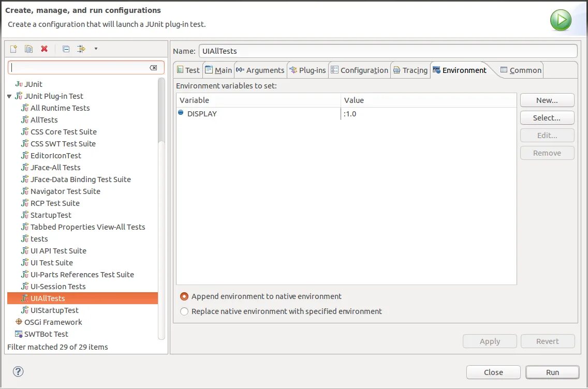Click the CSS Core Test Suite icon
The width and height of the screenshot is (588, 389).
[25, 132]
